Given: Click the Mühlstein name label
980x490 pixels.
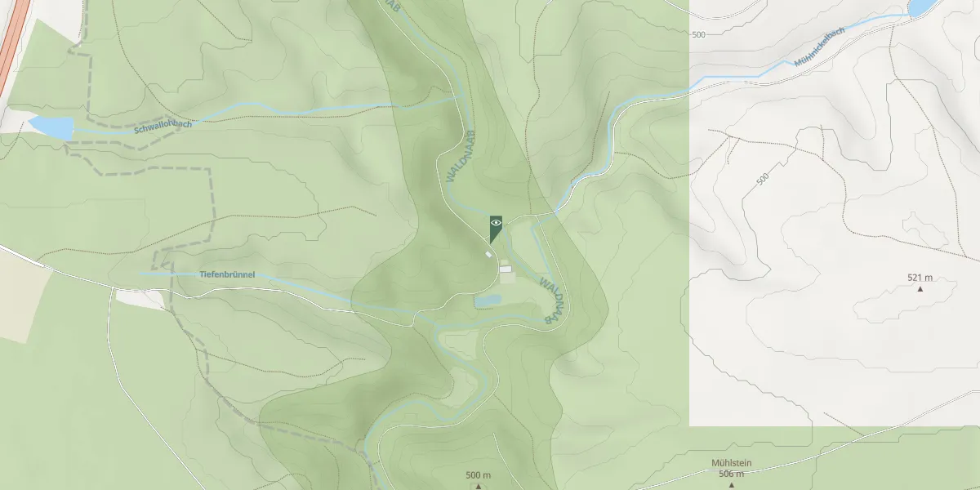Looking at the screenshot, I should tap(731, 464).
